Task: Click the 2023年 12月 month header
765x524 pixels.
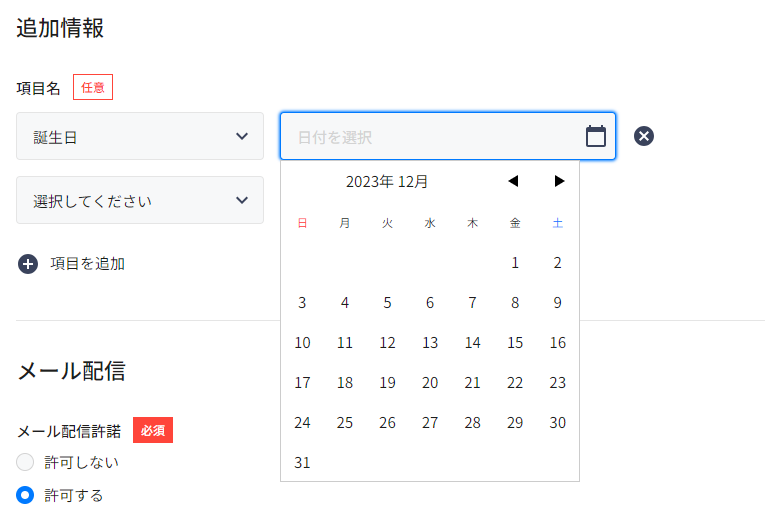Action: click(x=387, y=181)
